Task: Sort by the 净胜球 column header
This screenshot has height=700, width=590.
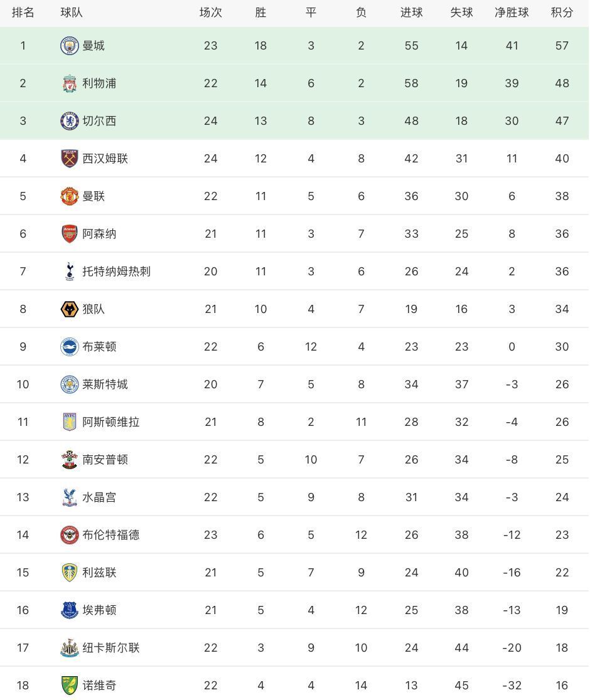Action: 512,13
